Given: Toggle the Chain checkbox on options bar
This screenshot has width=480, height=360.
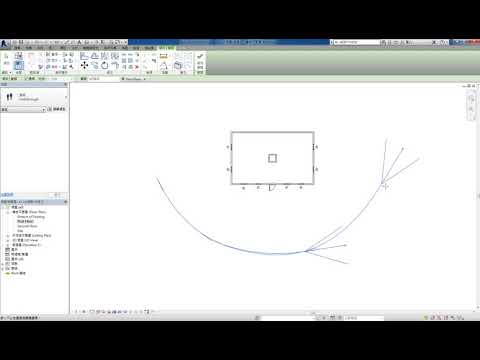Looking at the screenshot, I should (26, 79).
